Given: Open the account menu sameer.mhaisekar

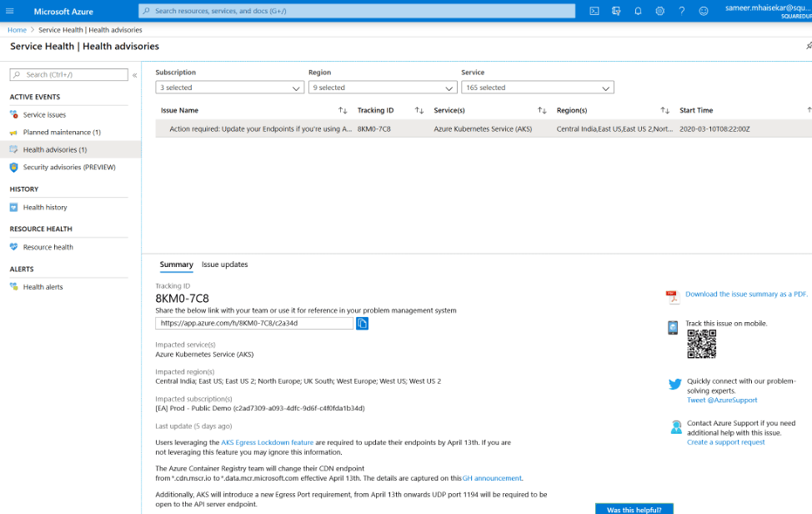Looking at the screenshot, I should 769,11.
